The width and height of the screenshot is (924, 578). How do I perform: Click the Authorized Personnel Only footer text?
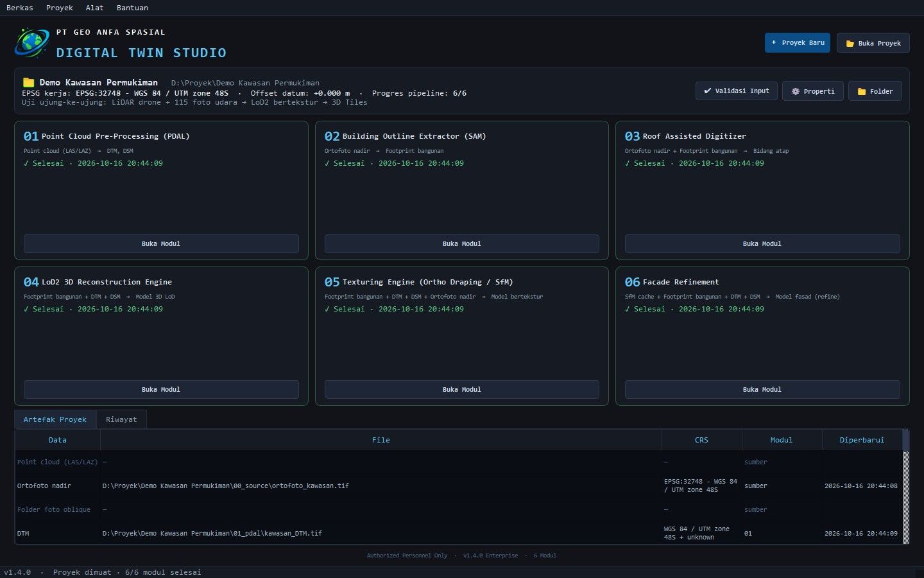tap(407, 556)
